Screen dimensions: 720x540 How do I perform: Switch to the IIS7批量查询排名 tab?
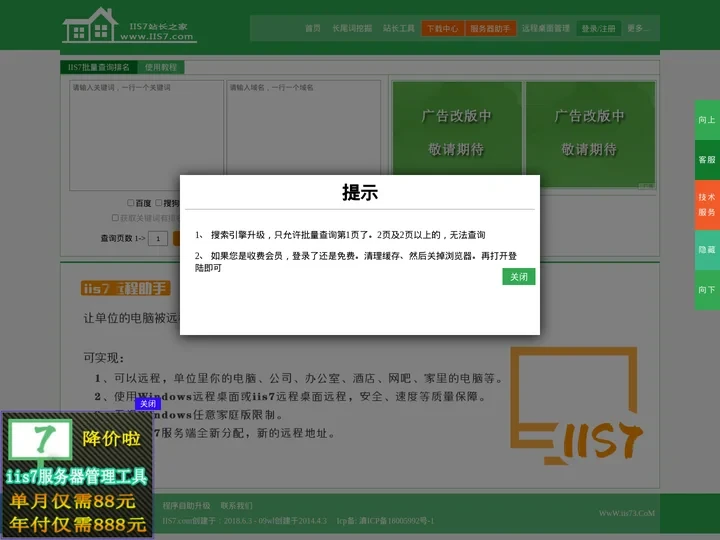tap(99, 68)
